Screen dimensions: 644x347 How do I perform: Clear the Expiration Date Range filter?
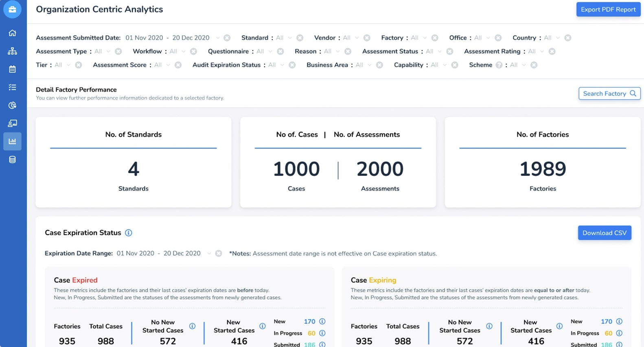pos(219,253)
